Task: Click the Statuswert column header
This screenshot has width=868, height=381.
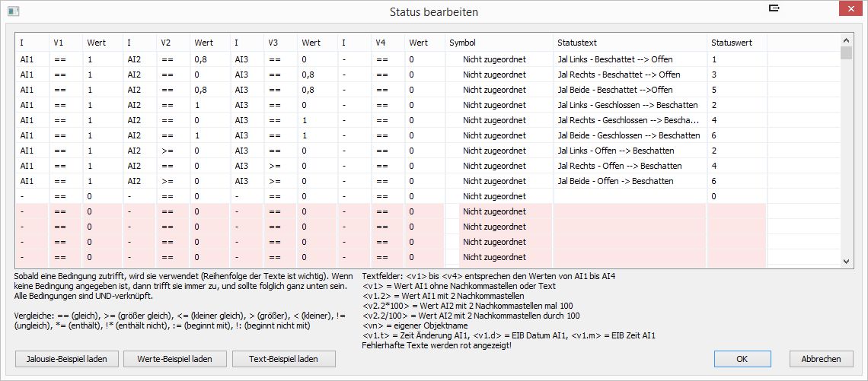Action: tap(731, 43)
